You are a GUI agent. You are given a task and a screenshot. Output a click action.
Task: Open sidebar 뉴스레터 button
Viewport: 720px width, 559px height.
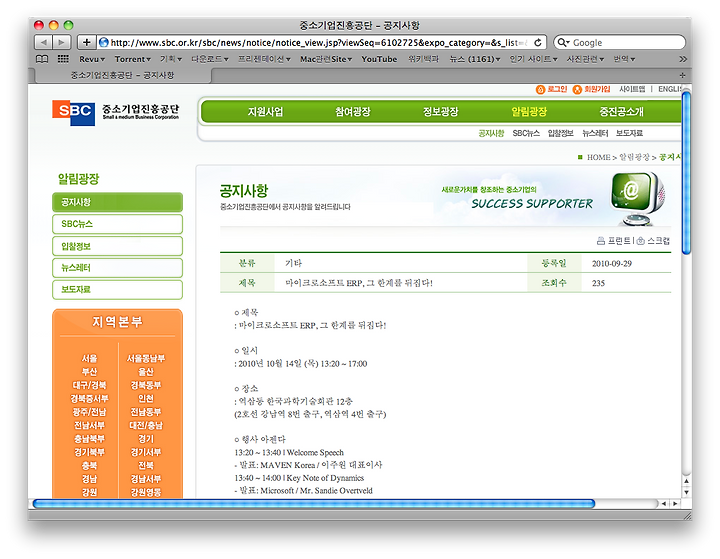point(118,268)
